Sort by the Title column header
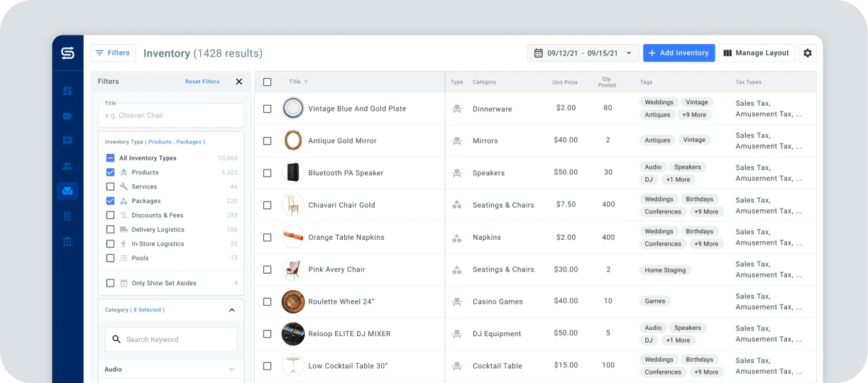 click(295, 82)
